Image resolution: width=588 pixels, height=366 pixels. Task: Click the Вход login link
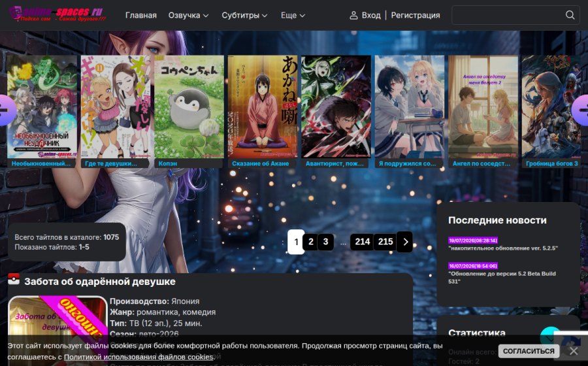pyautogui.click(x=371, y=16)
